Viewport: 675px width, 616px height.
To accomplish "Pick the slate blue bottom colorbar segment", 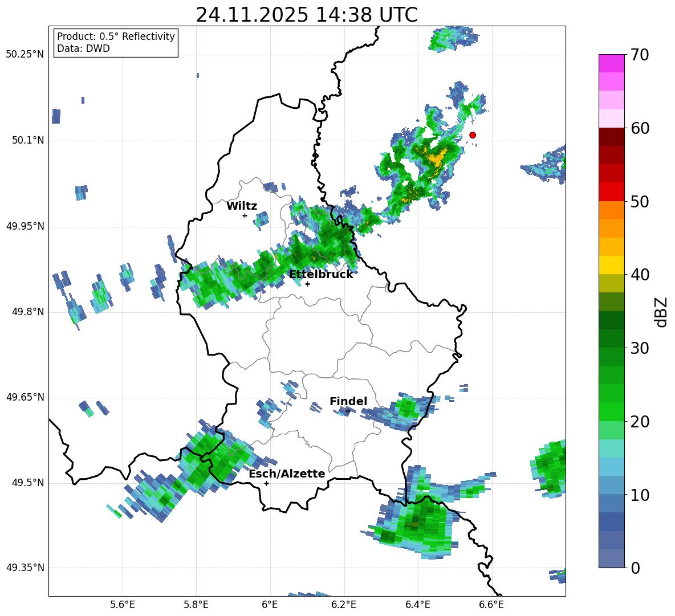I will 611,558.
